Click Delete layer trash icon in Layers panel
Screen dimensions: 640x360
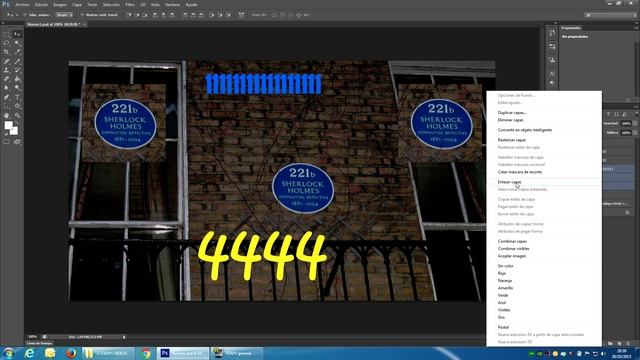[628, 344]
